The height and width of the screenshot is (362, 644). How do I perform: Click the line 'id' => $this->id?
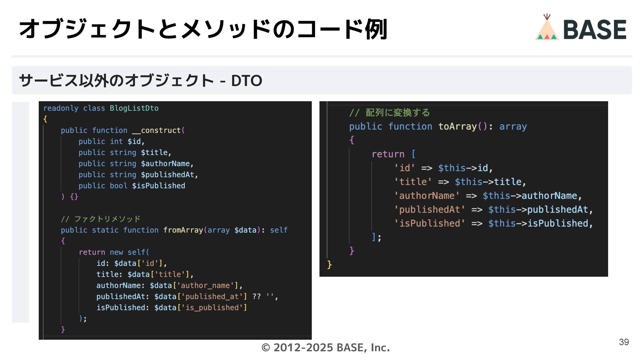click(x=443, y=168)
